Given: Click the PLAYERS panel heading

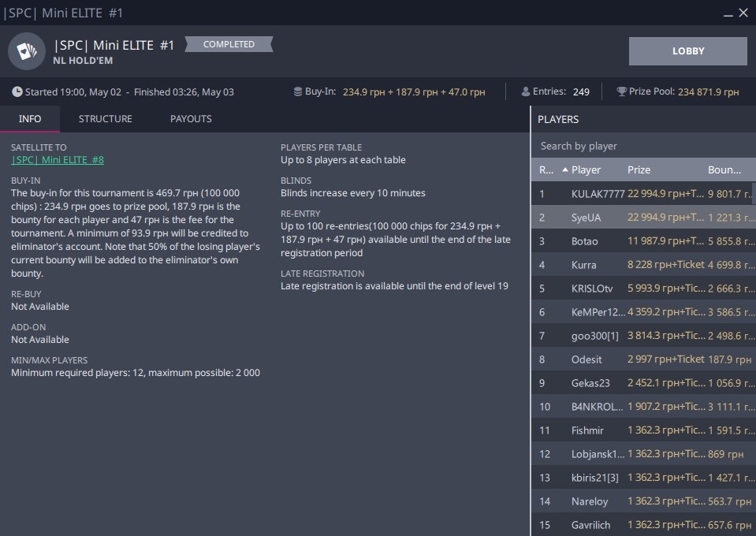Looking at the screenshot, I should pyautogui.click(x=558, y=119).
